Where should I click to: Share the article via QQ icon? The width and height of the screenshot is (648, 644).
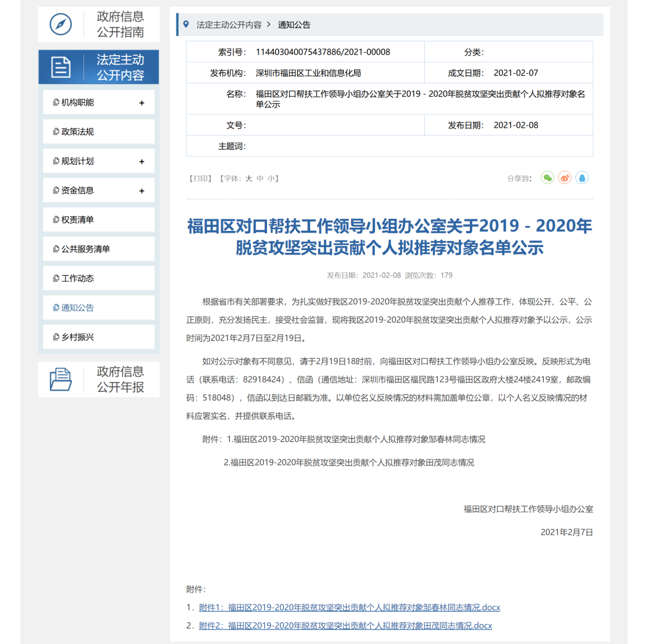[x=582, y=178]
